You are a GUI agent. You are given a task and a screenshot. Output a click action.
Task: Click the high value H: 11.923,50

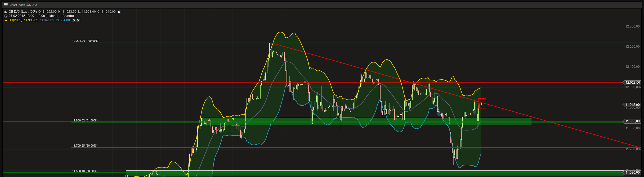(67, 12)
